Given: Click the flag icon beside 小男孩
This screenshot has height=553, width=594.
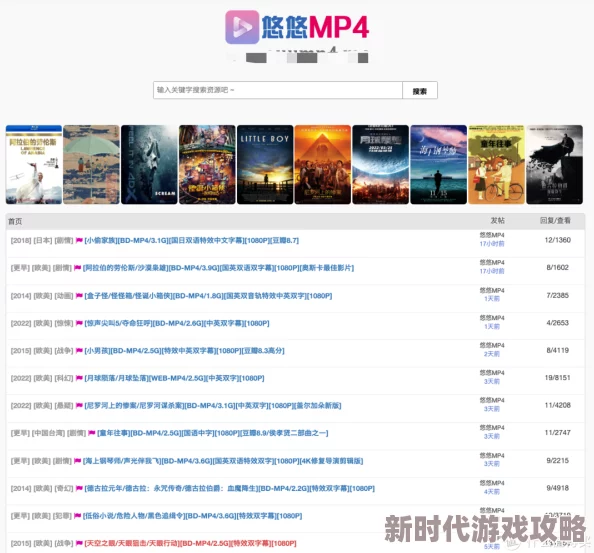Looking at the screenshot, I should point(79,350).
